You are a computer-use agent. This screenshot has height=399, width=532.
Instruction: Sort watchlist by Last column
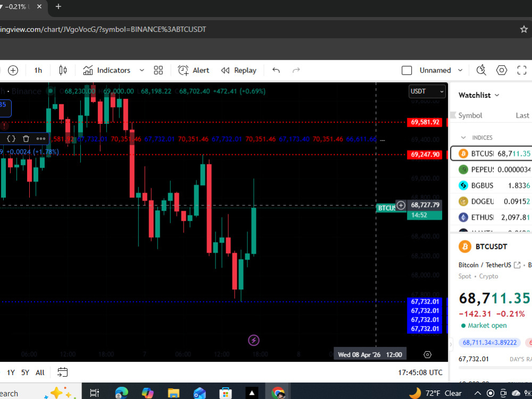[522, 115]
